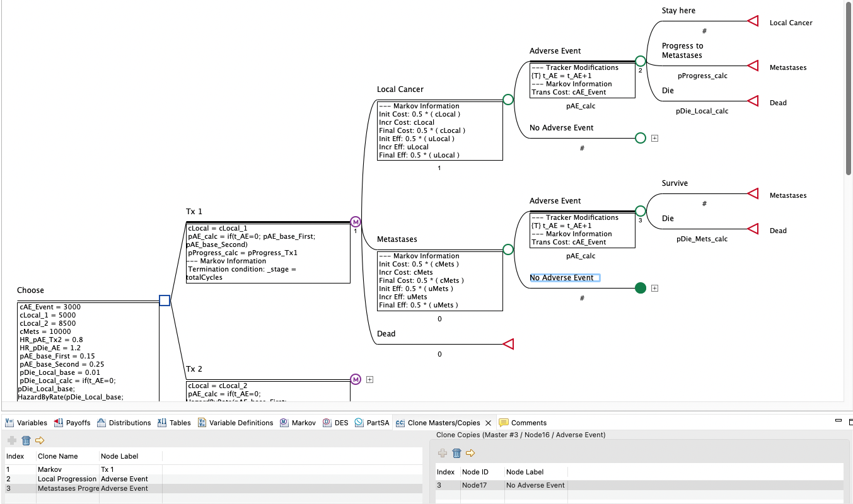Image resolution: width=853 pixels, height=504 pixels.
Task: Select the Markov node icon on Tx 1 branch
Action: point(356,221)
